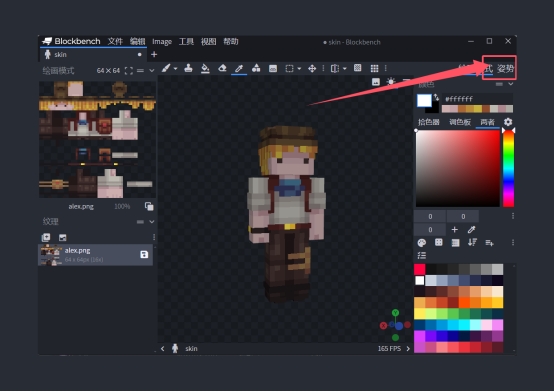Toggle lock alpha channel
Viewport: 554px width, 392px height.
(x=358, y=68)
